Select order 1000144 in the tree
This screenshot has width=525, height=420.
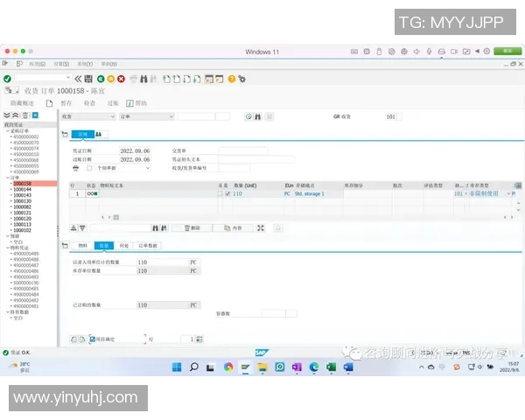[x=22, y=189]
